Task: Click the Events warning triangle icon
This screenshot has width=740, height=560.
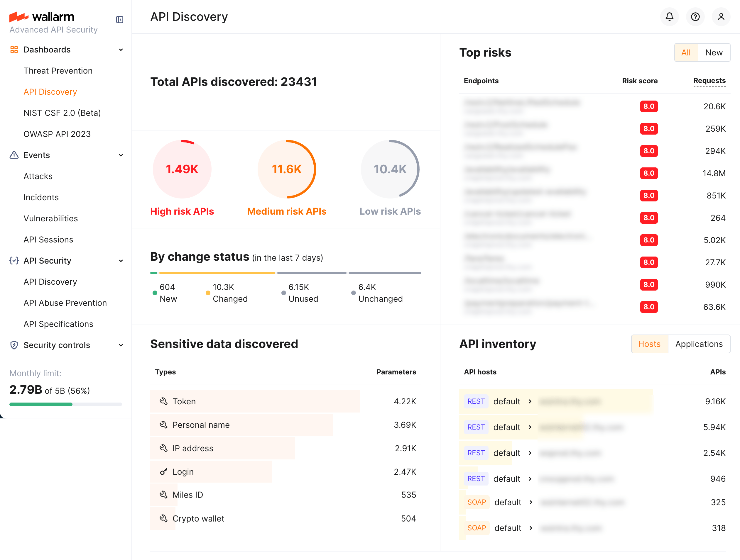Action: click(x=14, y=155)
